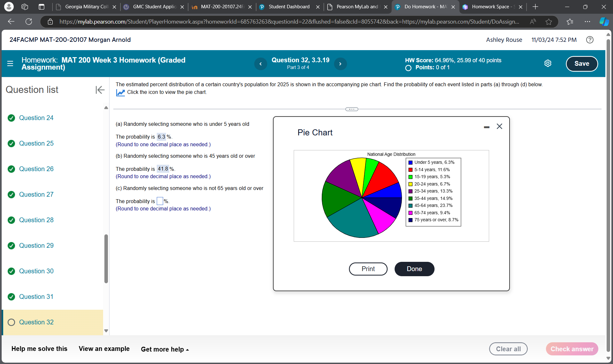The width and height of the screenshot is (613, 364).
Task: Click the teal 45-64 years legend swatch
Action: pyautogui.click(x=410, y=206)
